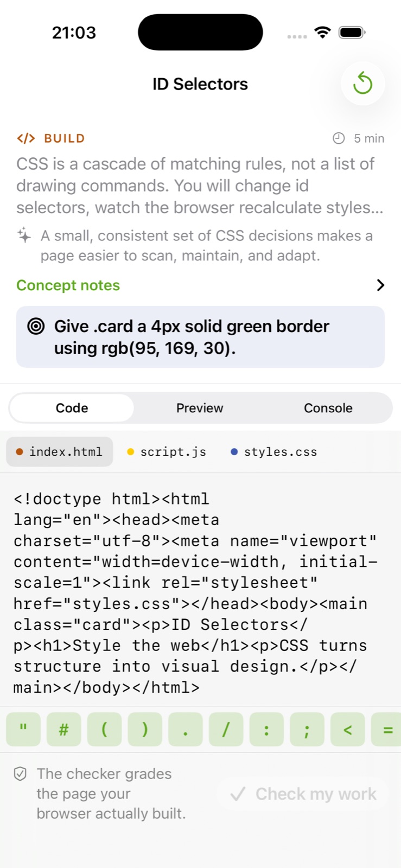The height and width of the screenshot is (868, 401).
Task: Tap Check my work button
Action: coord(303,794)
